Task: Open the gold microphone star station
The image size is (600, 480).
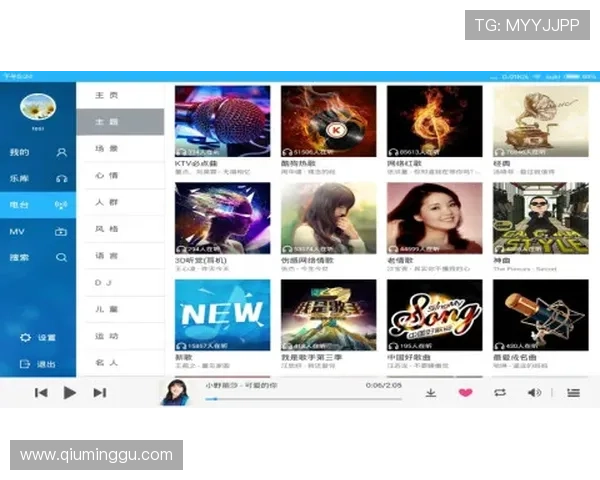Action: (541, 315)
